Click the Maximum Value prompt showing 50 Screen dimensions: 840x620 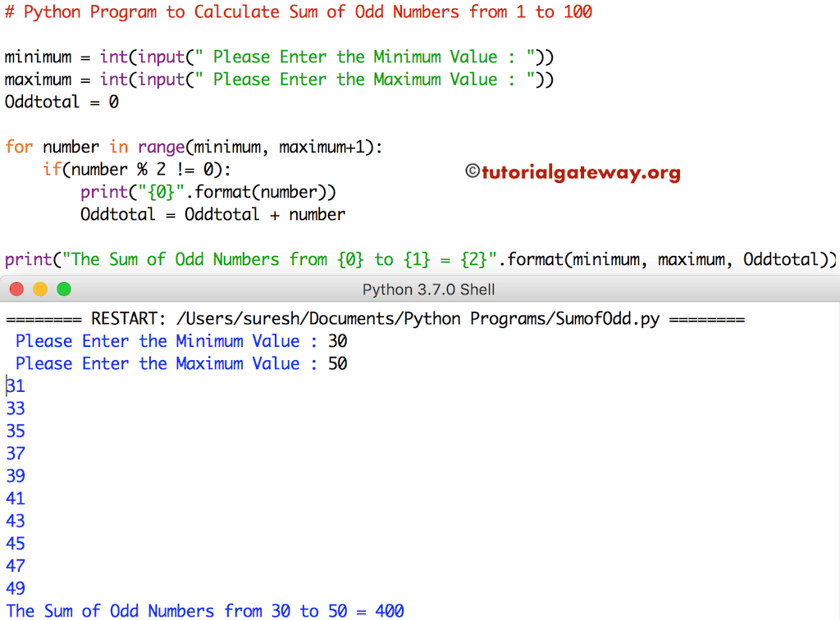tap(181, 363)
